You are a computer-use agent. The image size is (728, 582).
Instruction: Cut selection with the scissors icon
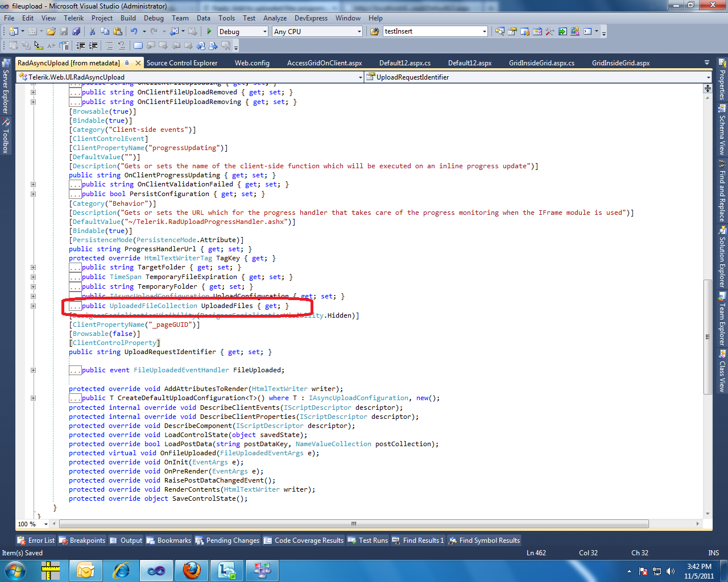[x=92, y=31]
